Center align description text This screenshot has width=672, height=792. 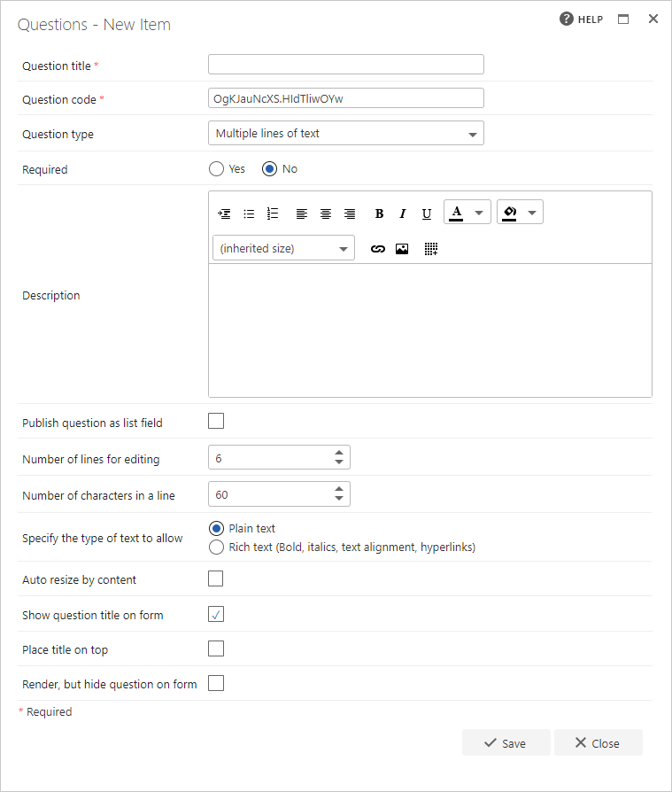point(326,214)
